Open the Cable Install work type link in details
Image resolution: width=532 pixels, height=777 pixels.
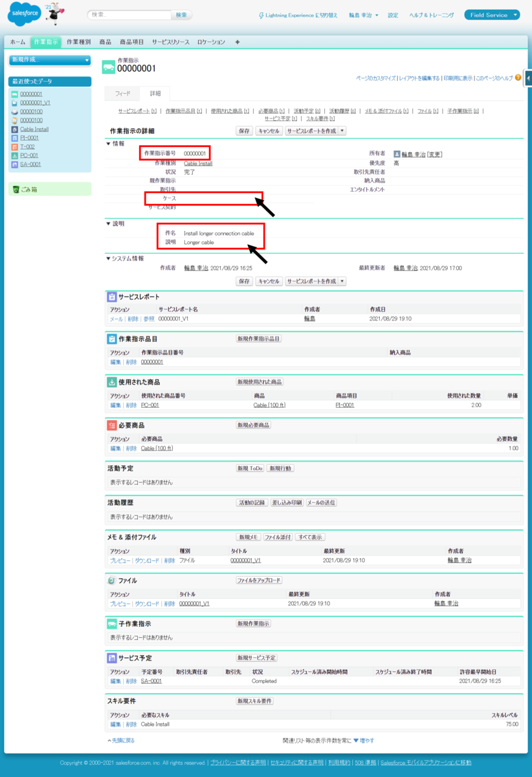[x=198, y=163]
